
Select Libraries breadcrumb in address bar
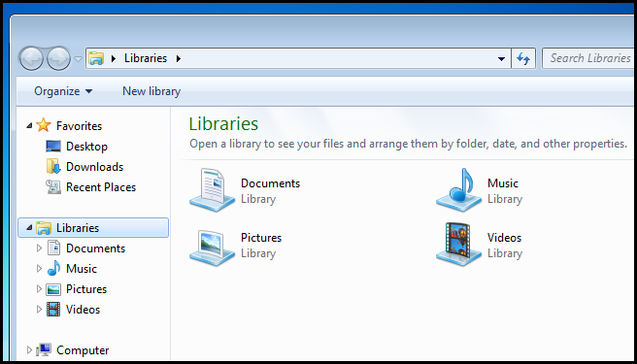pos(146,58)
